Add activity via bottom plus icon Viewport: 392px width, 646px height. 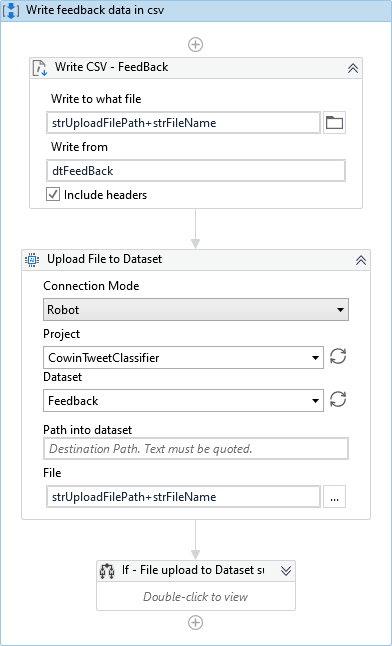click(x=195, y=623)
